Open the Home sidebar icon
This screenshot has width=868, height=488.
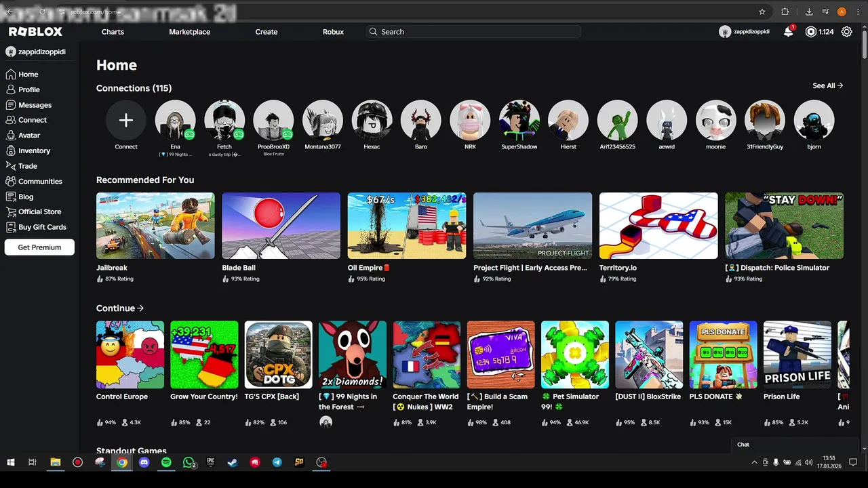coord(10,74)
